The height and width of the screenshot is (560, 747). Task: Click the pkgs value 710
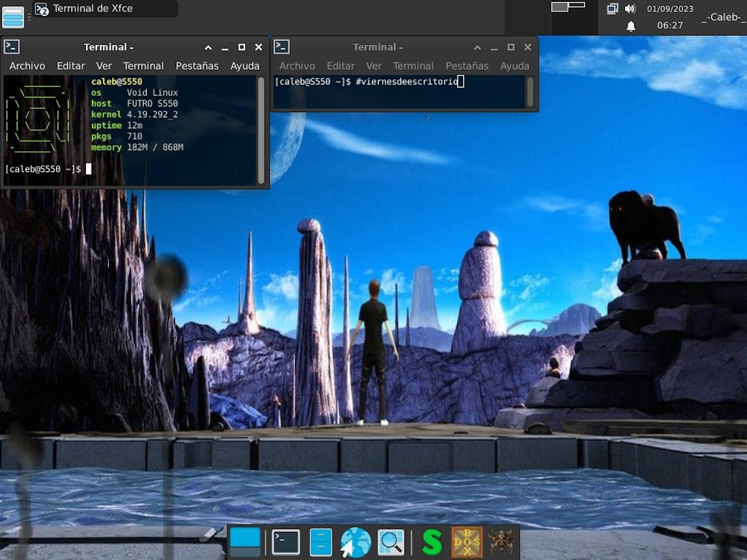134,136
